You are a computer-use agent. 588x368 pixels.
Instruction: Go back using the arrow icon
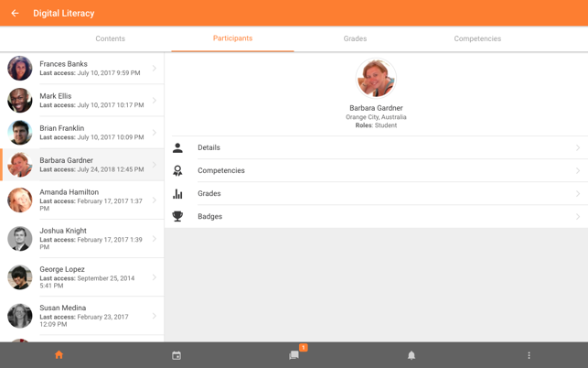click(x=15, y=13)
